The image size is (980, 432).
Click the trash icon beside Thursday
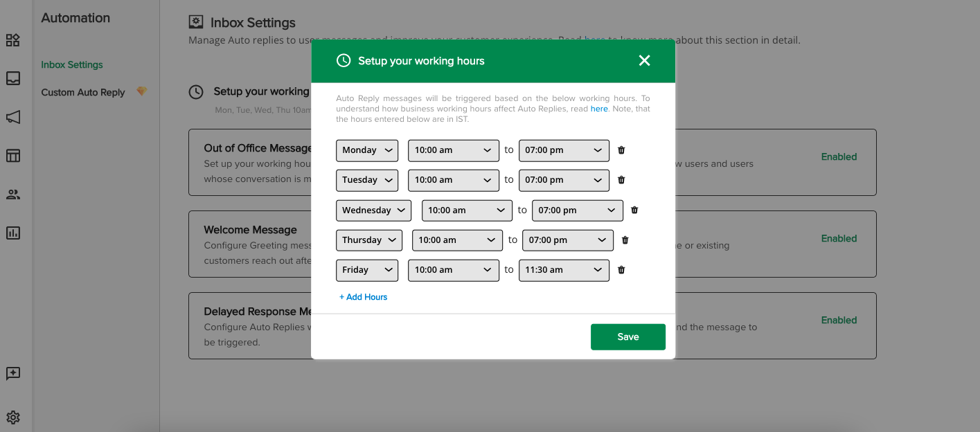[625, 240]
